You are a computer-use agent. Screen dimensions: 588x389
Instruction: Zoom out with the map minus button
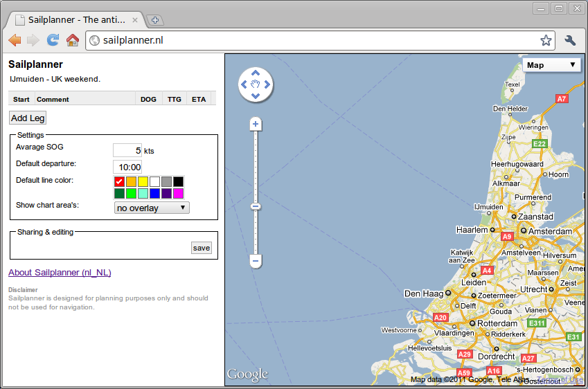pos(256,261)
